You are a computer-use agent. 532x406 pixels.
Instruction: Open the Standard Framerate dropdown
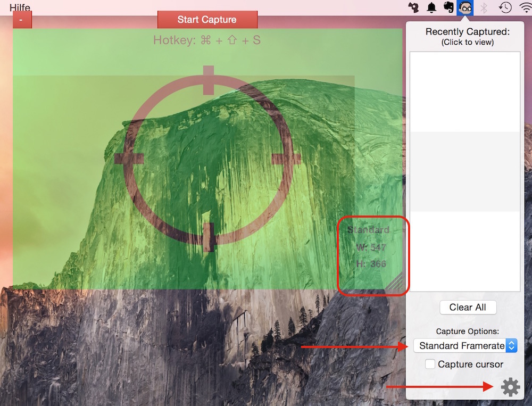click(461, 346)
